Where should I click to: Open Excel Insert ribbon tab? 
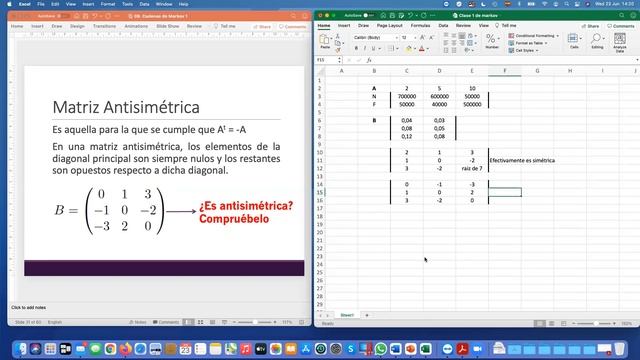(344, 26)
